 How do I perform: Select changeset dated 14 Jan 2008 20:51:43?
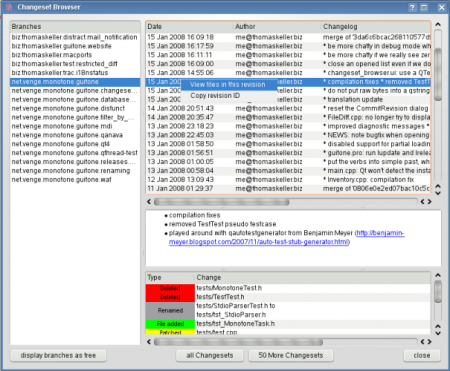pos(288,108)
